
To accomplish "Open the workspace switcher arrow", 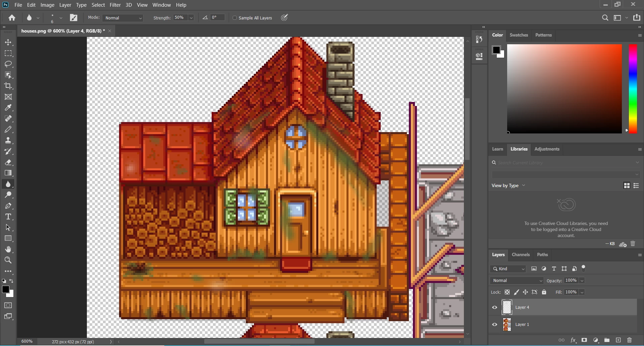I will coord(627,18).
